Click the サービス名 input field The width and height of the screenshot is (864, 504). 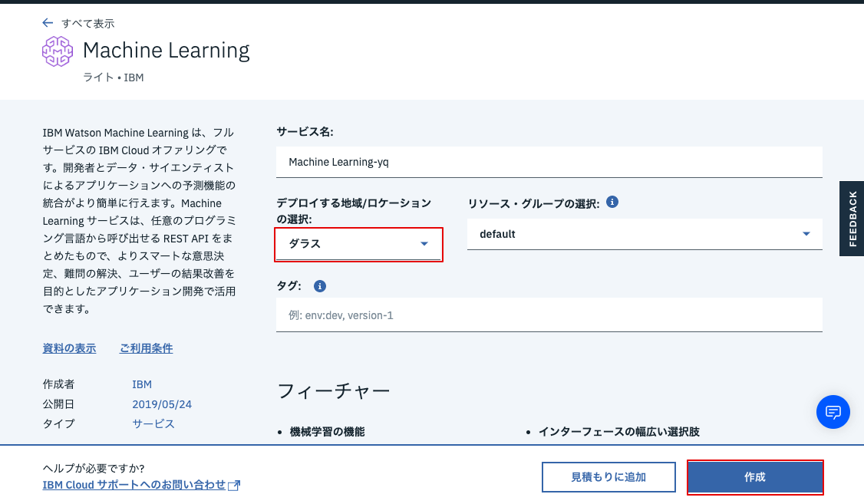549,162
